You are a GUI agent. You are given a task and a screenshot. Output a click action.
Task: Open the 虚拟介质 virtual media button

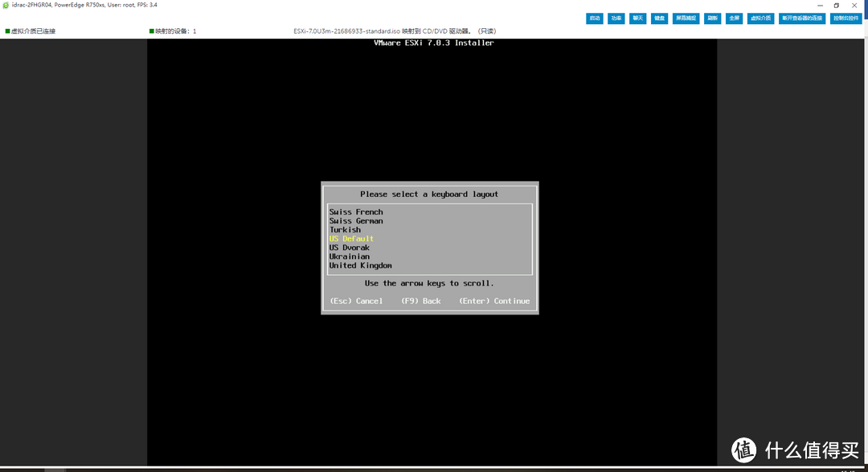760,18
